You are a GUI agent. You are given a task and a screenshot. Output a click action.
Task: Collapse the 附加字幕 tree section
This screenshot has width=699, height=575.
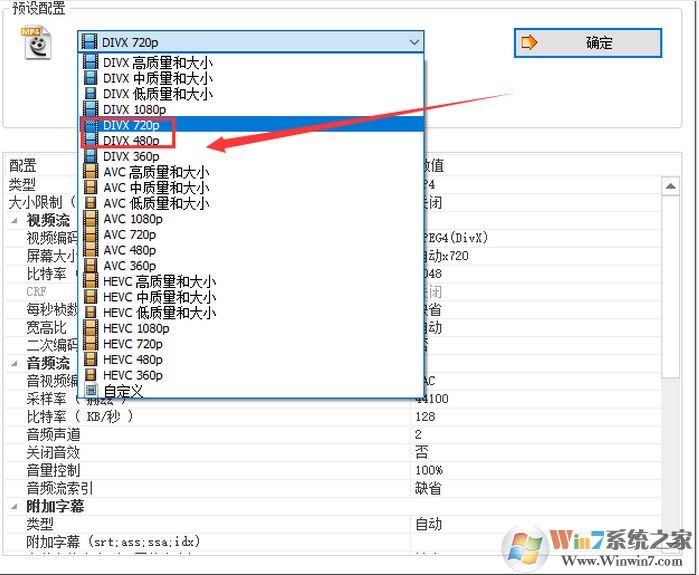(16, 507)
